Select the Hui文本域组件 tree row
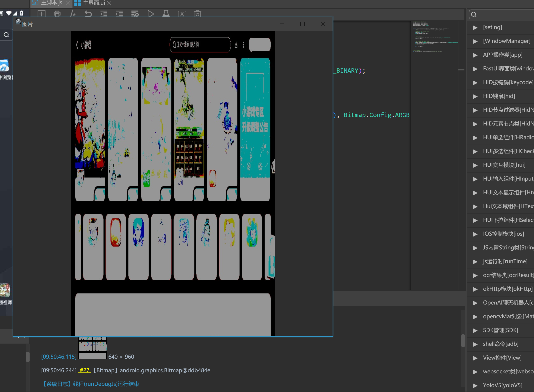 500,206
